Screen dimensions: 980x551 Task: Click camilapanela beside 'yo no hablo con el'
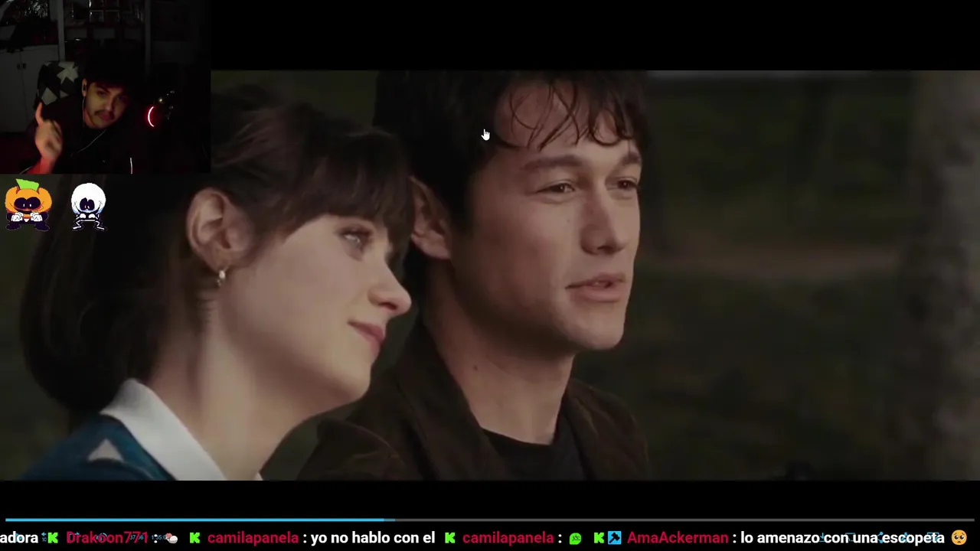tap(253, 538)
